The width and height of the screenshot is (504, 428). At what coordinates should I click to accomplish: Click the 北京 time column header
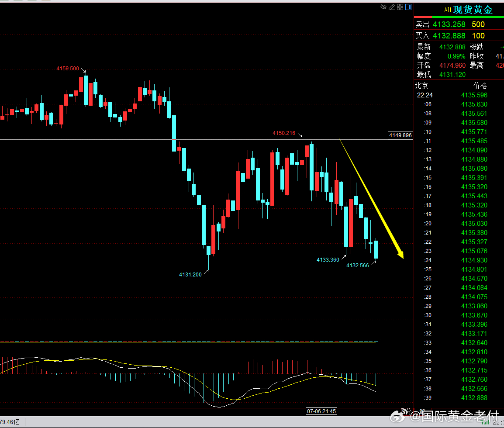tap(421, 86)
